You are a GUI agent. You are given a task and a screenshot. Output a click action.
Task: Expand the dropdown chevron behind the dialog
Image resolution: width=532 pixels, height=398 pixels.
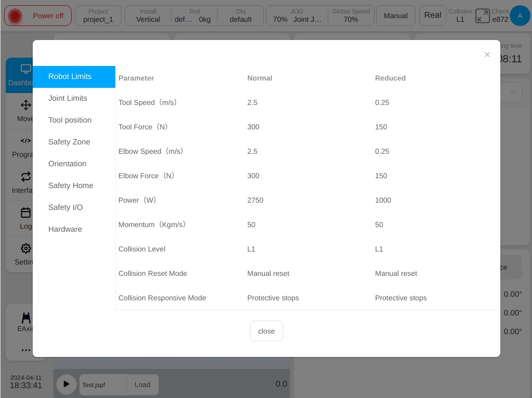coord(513,92)
